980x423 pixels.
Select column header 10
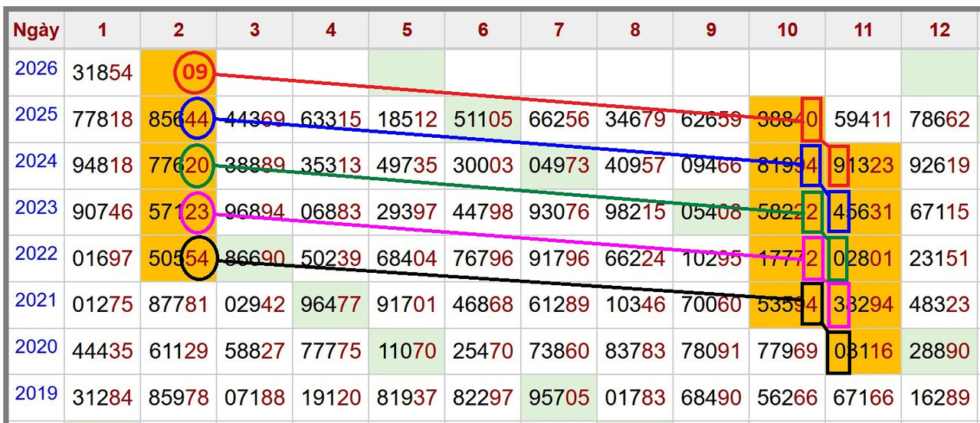(x=787, y=29)
